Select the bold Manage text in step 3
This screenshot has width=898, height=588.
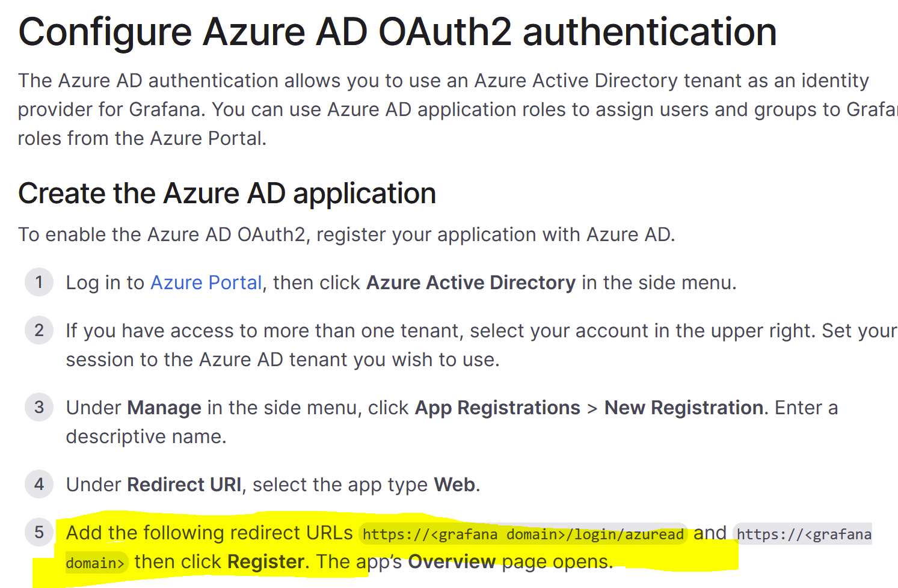pos(164,407)
